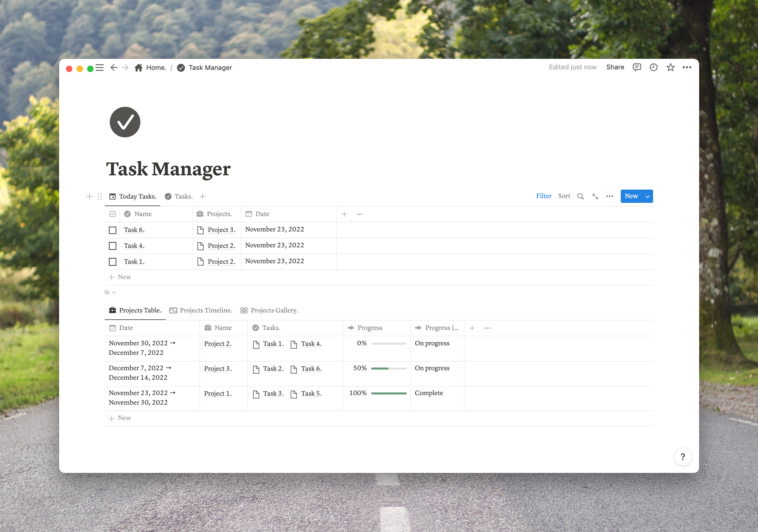This screenshot has width=758, height=532.
Task: Open the Task 3. link in Project 1 row
Action: coord(273,394)
